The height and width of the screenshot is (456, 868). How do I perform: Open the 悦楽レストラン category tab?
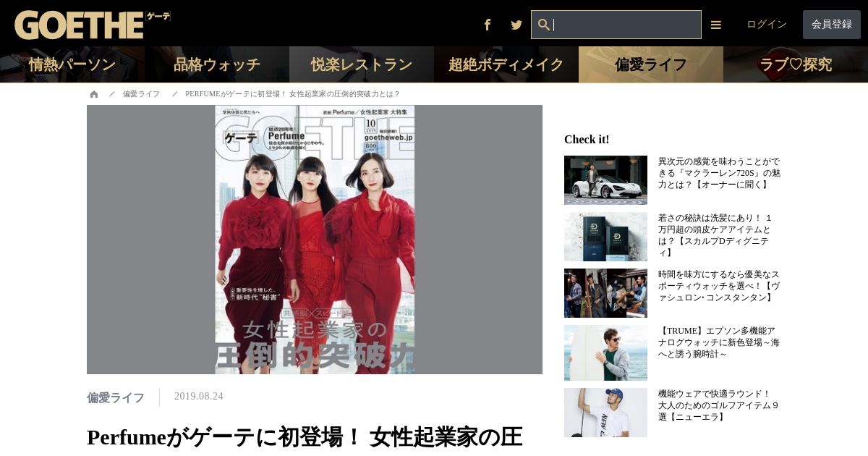coord(362,64)
